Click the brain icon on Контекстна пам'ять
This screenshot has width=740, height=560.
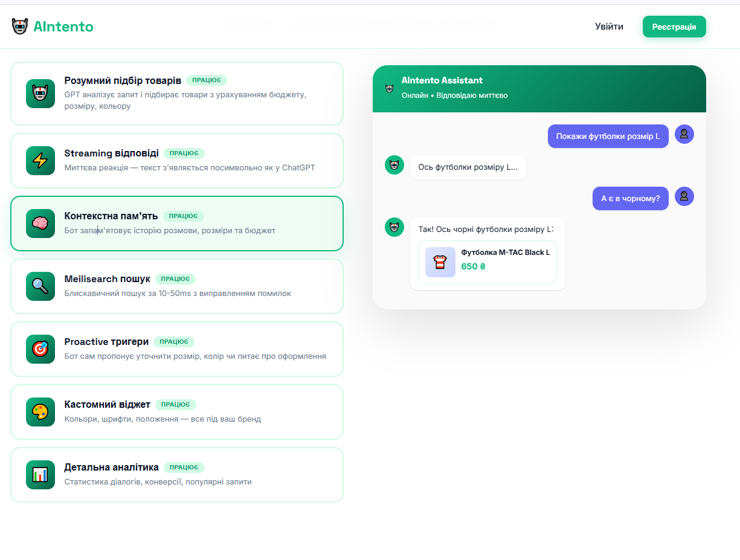click(40, 224)
